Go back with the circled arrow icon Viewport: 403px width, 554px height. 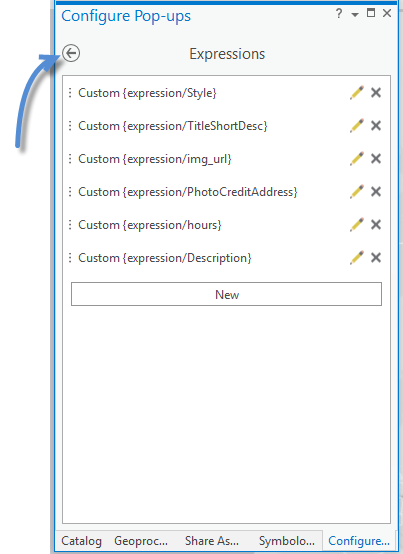click(71, 53)
